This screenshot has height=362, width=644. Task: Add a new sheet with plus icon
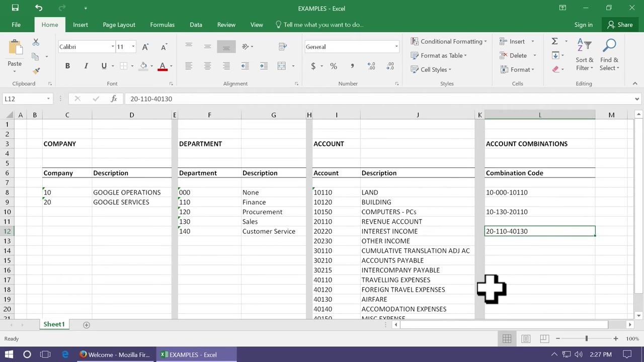point(86,325)
